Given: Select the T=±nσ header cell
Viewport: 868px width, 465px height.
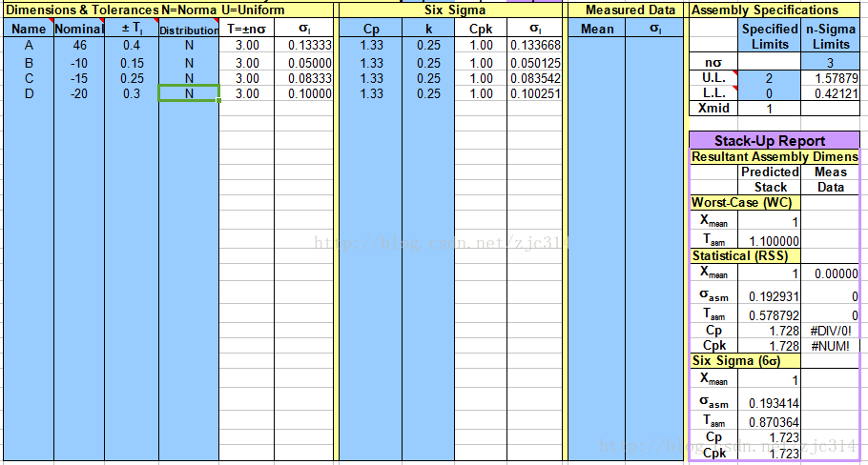Looking at the screenshot, I should pyautogui.click(x=246, y=29).
